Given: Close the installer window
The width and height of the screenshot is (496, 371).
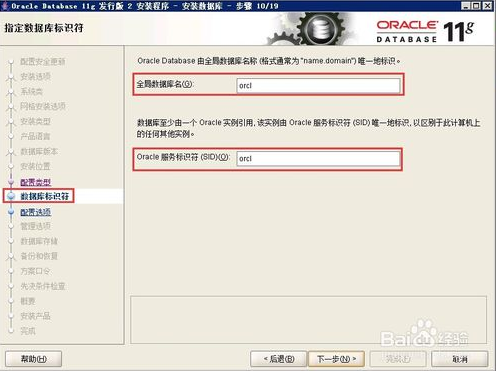Looking at the screenshot, I should pos(488,6).
